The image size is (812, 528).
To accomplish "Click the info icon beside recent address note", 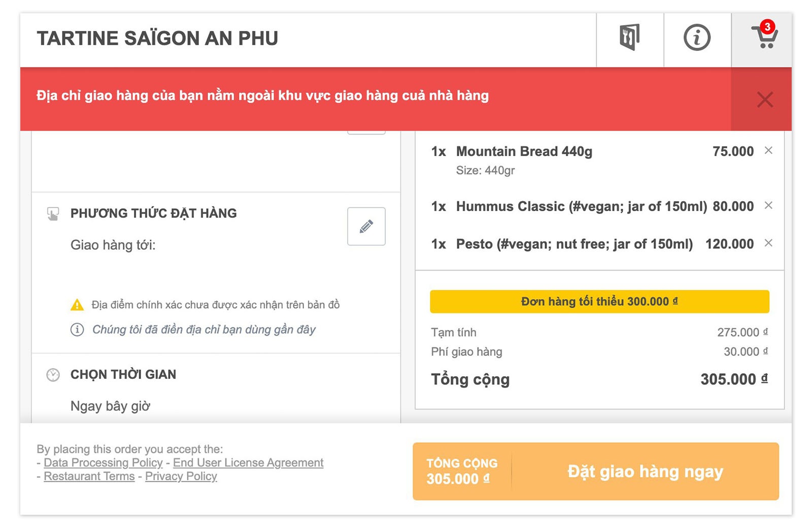I will tap(77, 329).
